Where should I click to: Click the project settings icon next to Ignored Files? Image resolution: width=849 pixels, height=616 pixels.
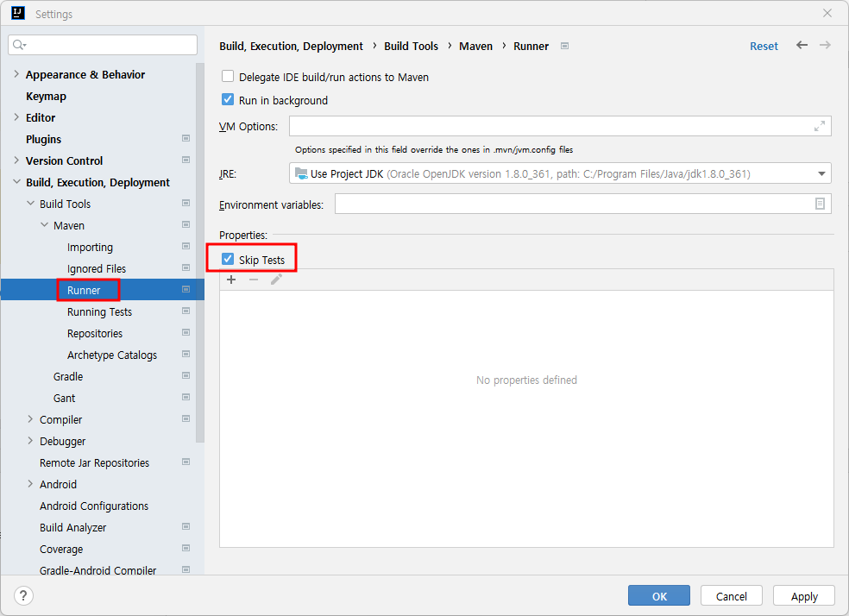pos(186,268)
